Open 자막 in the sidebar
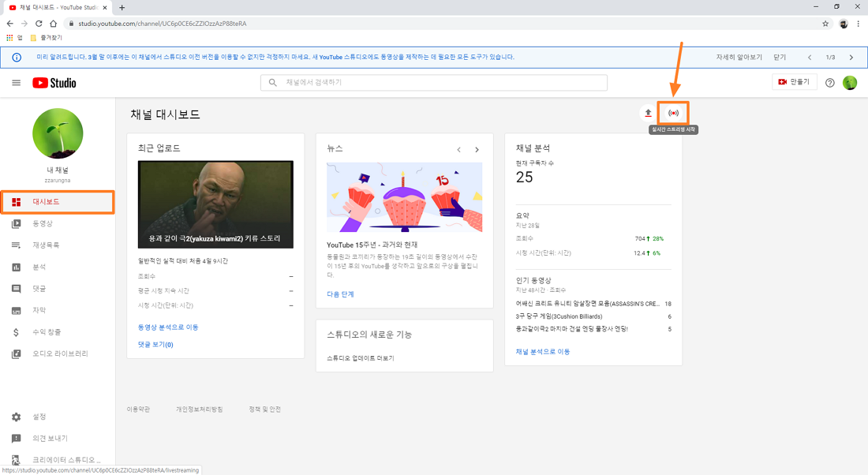868x475 pixels. pyautogui.click(x=58, y=311)
